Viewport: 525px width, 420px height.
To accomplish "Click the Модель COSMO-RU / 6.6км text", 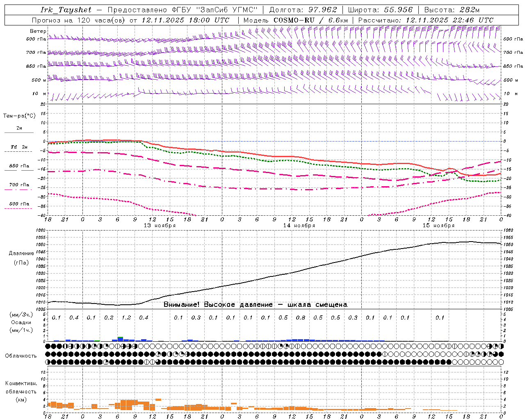I will pyautogui.click(x=296, y=20).
